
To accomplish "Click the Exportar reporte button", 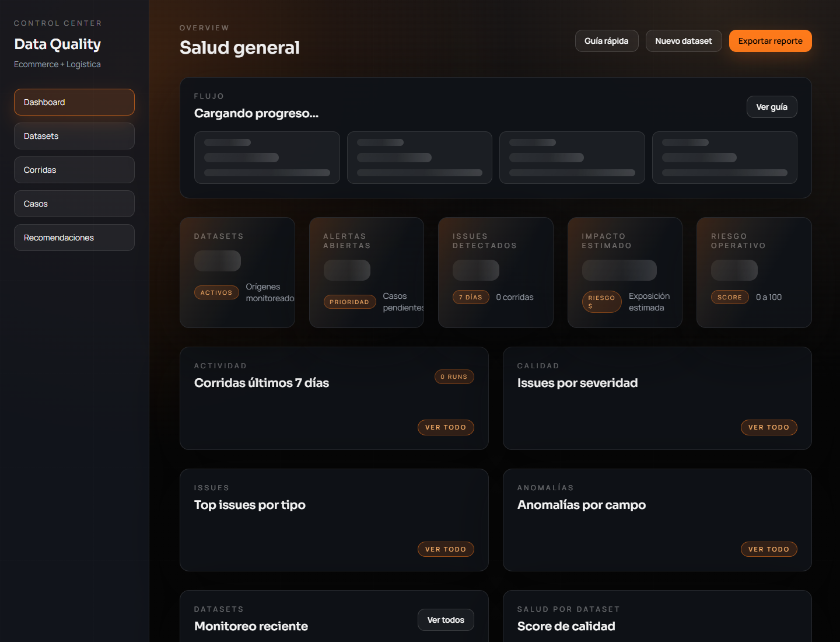I will point(770,41).
